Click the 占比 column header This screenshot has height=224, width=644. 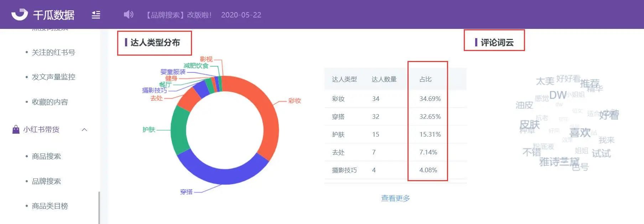pyautogui.click(x=425, y=79)
